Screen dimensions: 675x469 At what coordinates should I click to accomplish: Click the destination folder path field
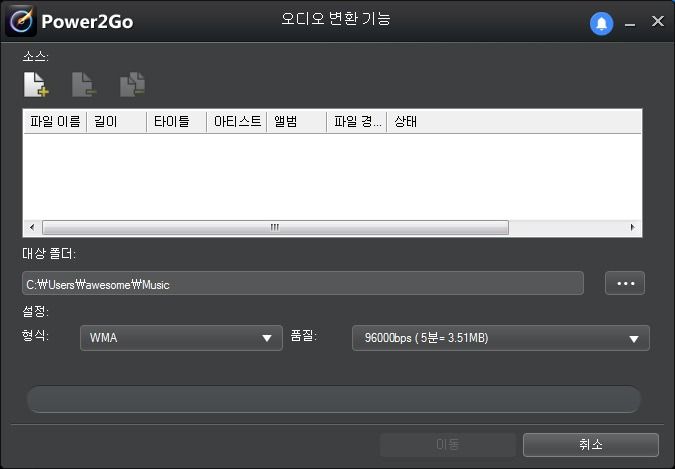(x=303, y=283)
